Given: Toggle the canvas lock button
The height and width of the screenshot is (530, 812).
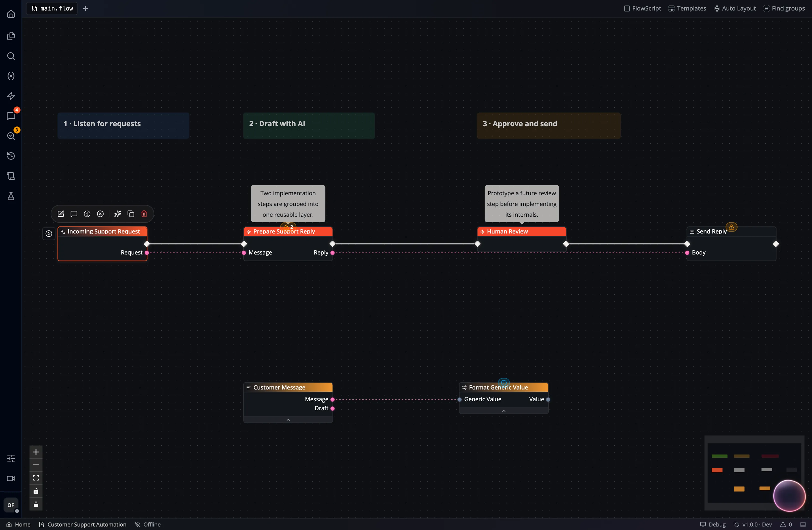Looking at the screenshot, I should pos(36,491).
